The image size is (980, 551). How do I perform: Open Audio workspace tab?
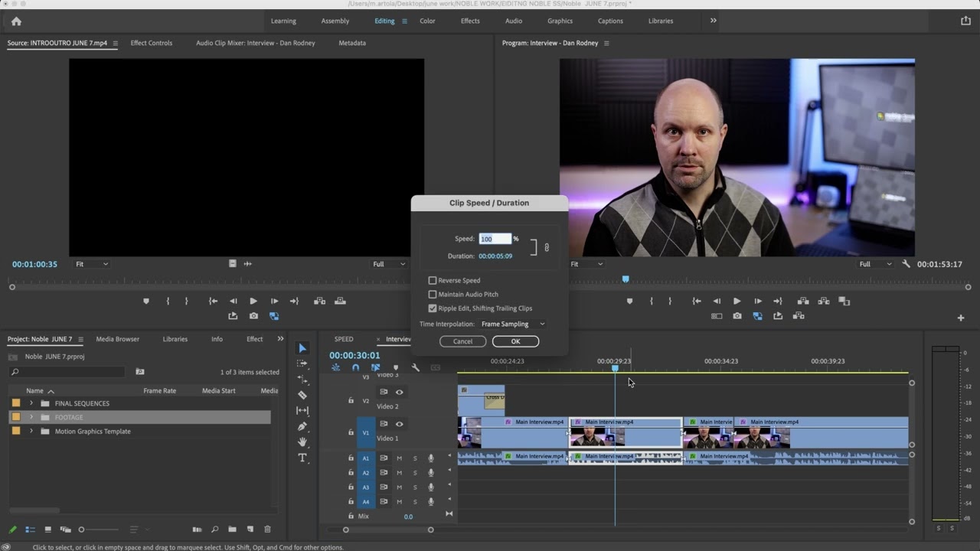pos(514,21)
